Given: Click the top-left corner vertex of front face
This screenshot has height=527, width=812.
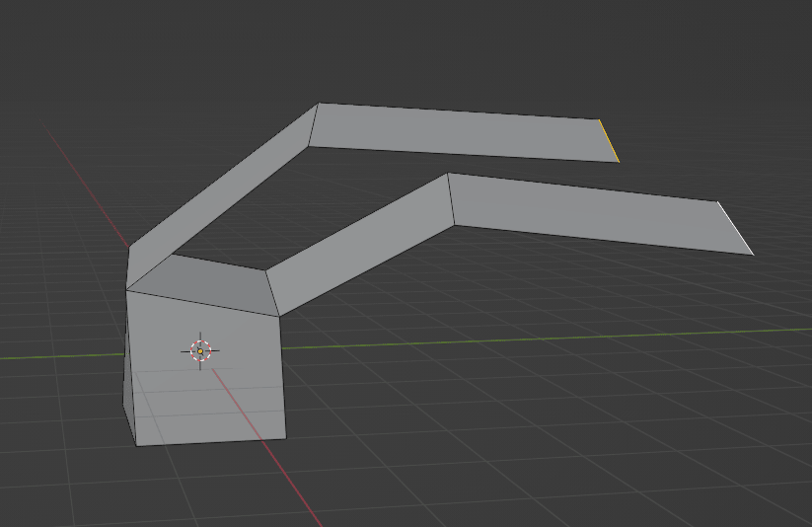Looking at the screenshot, I should (x=126, y=290).
